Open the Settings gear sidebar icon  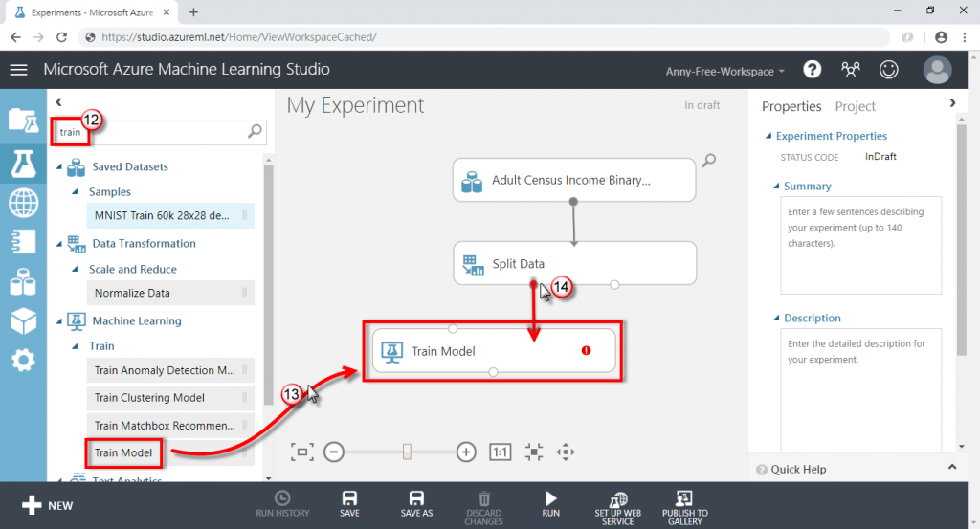click(x=23, y=361)
